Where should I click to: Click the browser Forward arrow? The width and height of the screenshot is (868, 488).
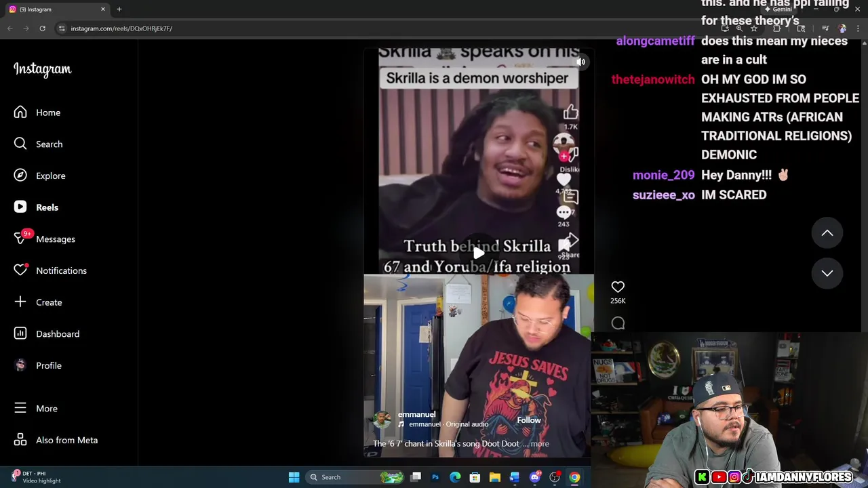(x=26, y=28)
